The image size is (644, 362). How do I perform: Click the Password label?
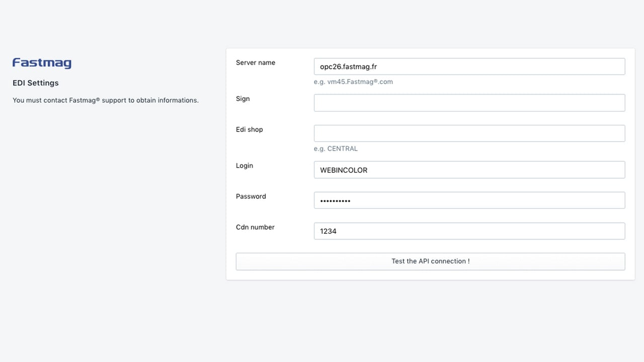251,196
